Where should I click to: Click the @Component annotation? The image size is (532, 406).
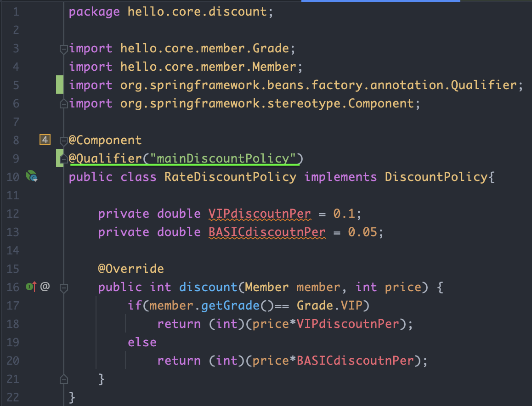tap(105, 140)
